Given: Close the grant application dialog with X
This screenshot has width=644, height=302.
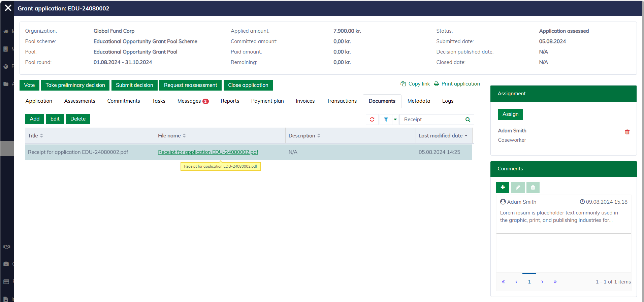Looking at the screenshot, I should (x=8, y=8).
